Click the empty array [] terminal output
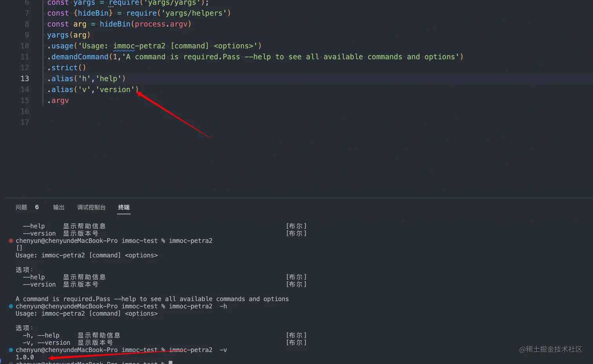The image size is (593, 364). [19, 248]
